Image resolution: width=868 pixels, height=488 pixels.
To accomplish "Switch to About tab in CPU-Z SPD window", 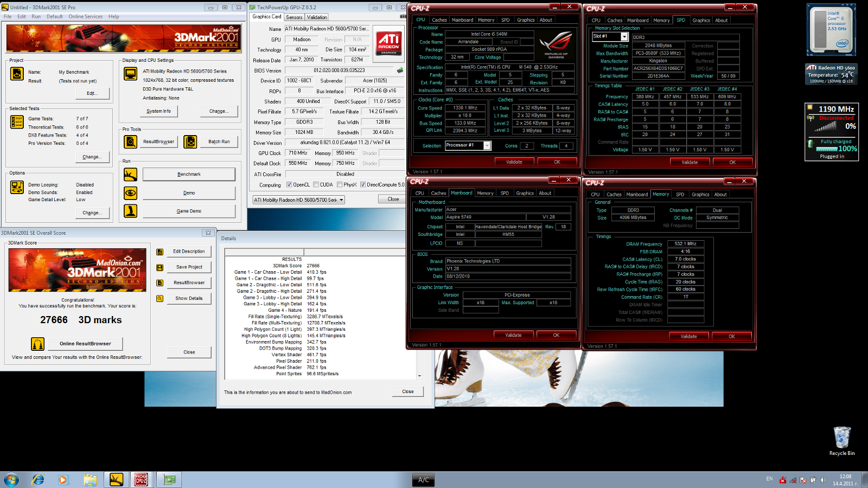I will click(x=722, y=21).
